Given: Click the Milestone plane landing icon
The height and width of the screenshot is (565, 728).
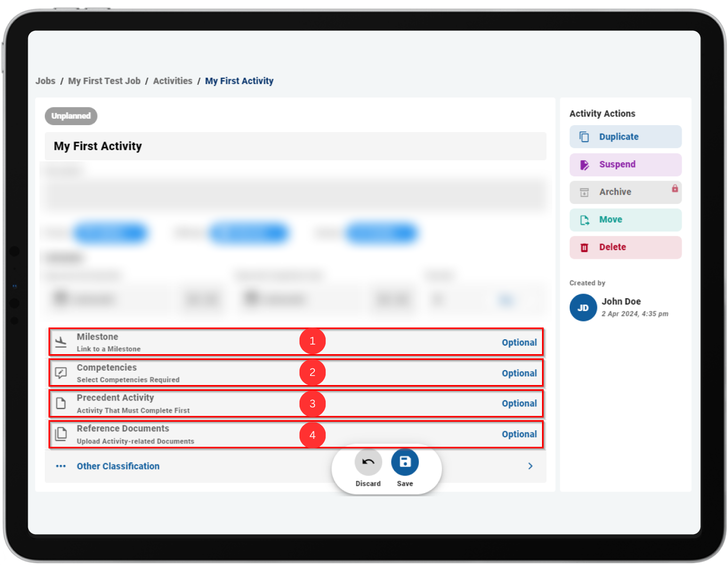Looking at the screenshot, I should click(61, 342).
